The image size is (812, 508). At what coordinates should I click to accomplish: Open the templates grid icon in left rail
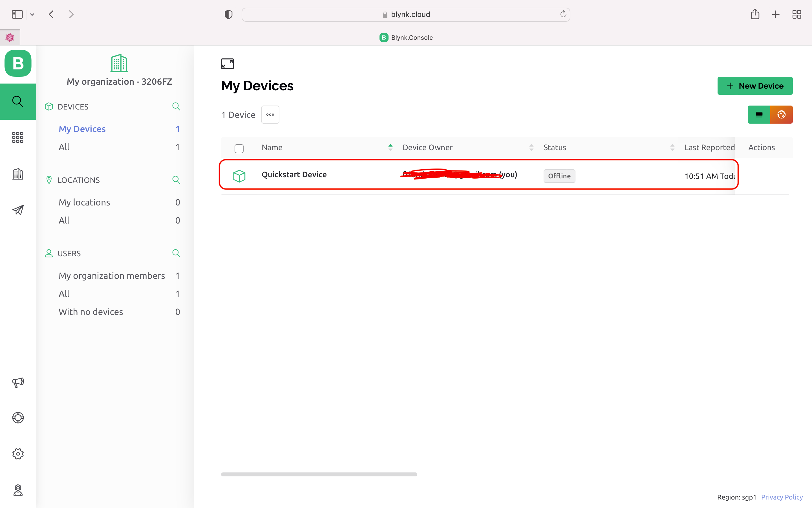[x=18, y=137]
